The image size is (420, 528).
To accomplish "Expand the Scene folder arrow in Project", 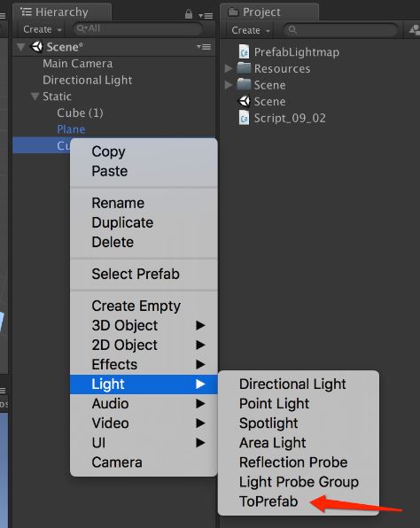I will point(229,85).
